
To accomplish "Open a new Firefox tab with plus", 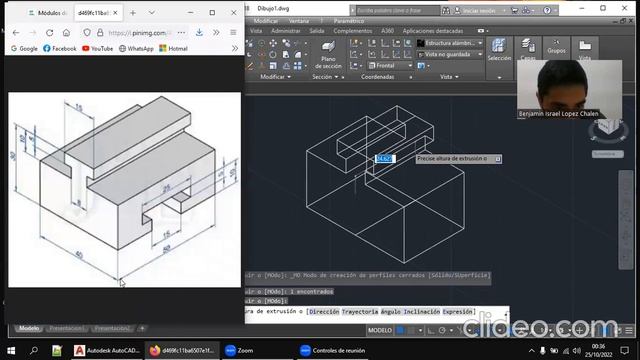I will [133, 13].
